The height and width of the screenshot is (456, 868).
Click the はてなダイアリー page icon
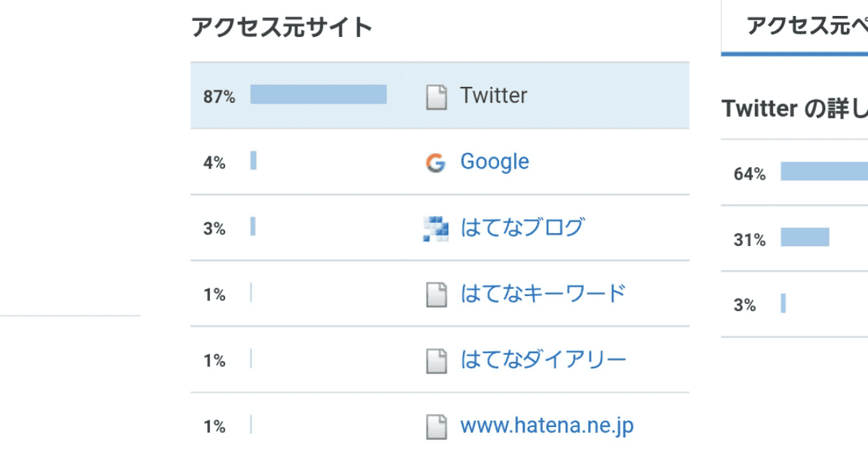[435, 360]
